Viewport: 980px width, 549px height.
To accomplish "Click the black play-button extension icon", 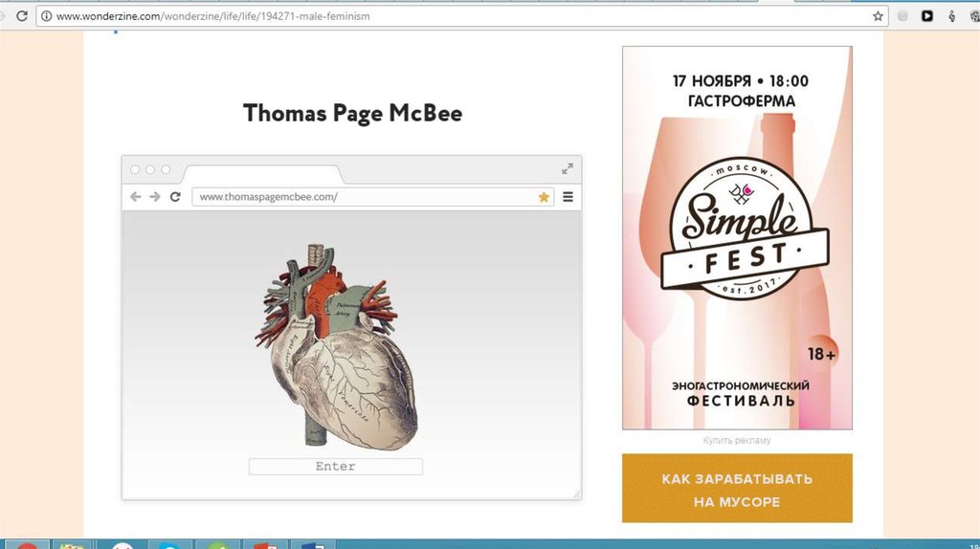I will [x=927, y=16].
